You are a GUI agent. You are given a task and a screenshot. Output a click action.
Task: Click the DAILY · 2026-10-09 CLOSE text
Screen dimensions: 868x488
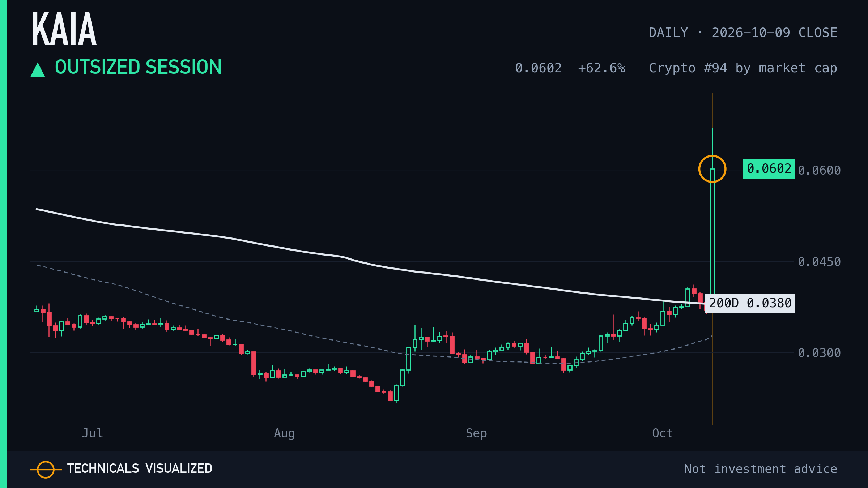pyautogui.click(x=743, y=33)
